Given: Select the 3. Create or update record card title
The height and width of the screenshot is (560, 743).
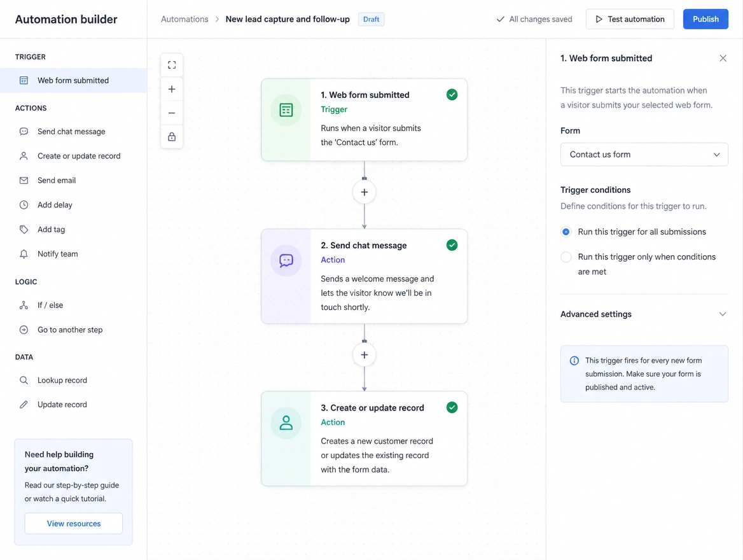Looking at the screenshot, I should pos(372,408).
